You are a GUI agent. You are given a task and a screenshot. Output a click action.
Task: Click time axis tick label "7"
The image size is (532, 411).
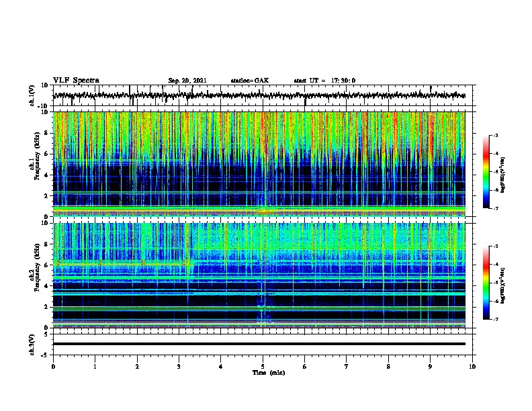tap(347, 366)
